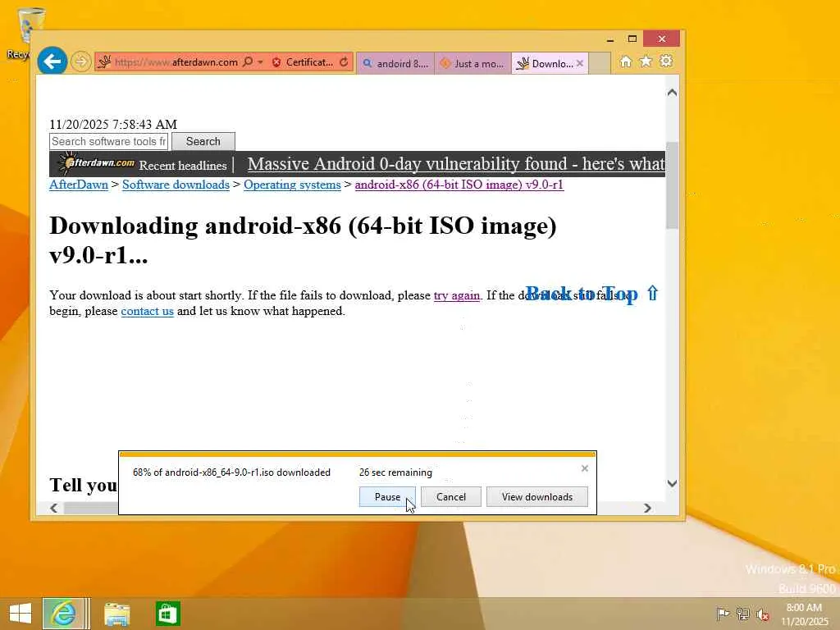Follow the AfterDawn breadcrumb link
Viewport: 840px width, 630px height.
point(79,185)
